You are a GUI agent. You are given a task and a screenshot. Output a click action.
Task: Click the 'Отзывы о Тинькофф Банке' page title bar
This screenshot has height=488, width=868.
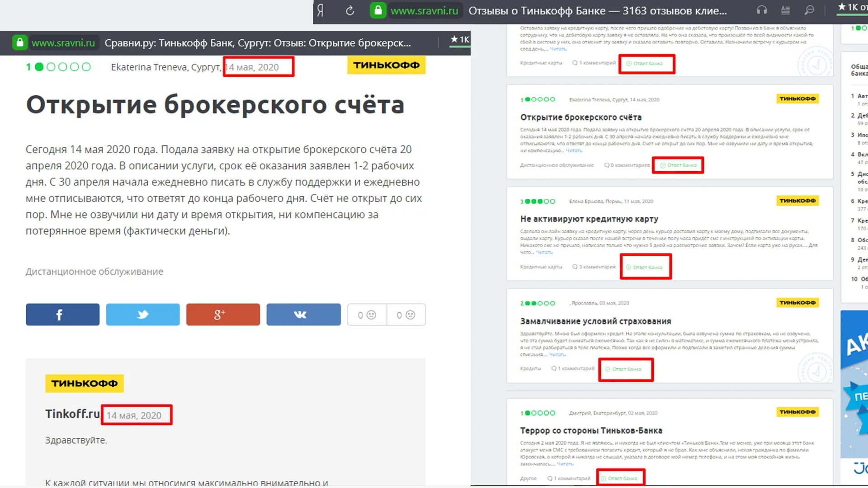pyautogui.click(x=598, y=10)
